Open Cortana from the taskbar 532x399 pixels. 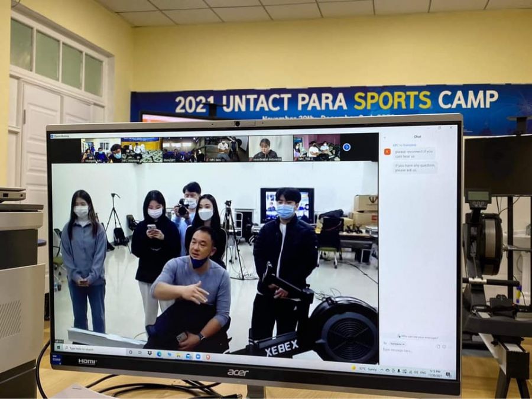pos(130,352)
